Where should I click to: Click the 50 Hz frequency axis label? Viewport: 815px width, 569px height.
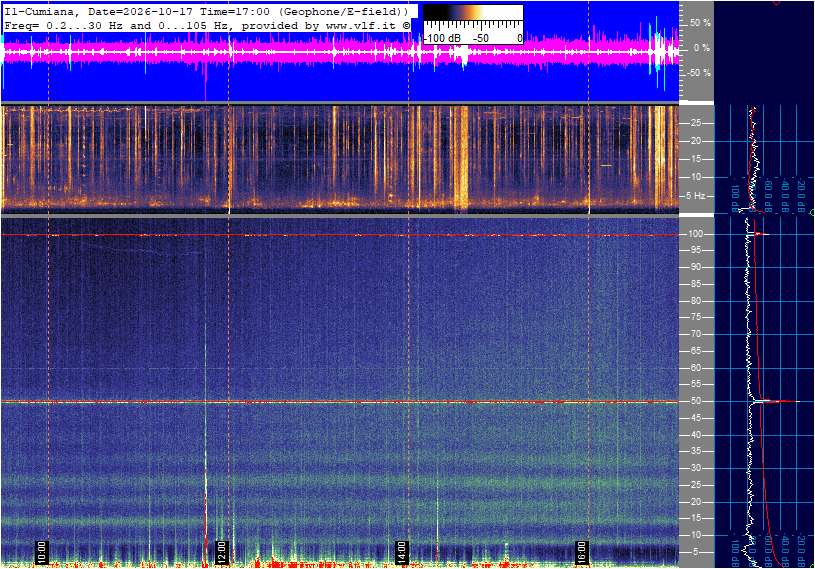[x=695, y=401]
